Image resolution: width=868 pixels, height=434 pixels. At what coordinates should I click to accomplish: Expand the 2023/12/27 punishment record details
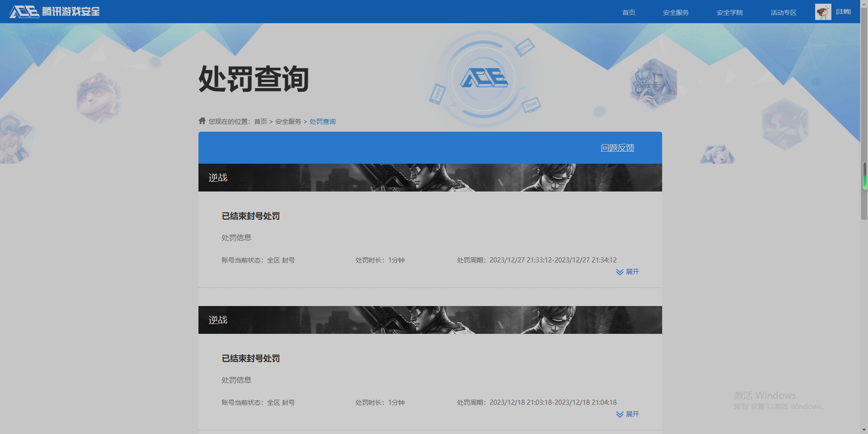tap(627, 272)
